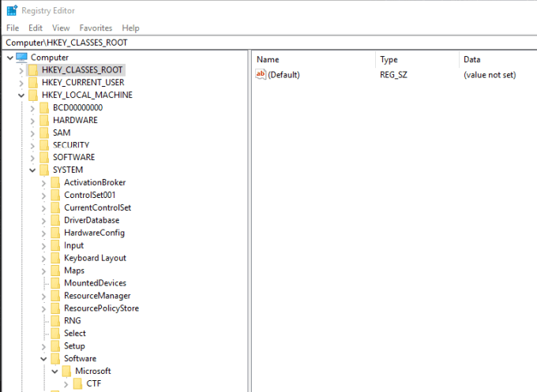Open the Edit menu
Viewport: 537px width, 392px height.
click(36, 28)
